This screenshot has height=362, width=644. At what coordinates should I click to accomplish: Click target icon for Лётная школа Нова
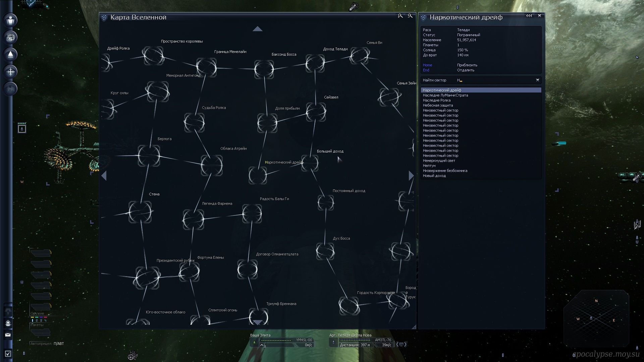pyautogui.click(x=333, y=342)
